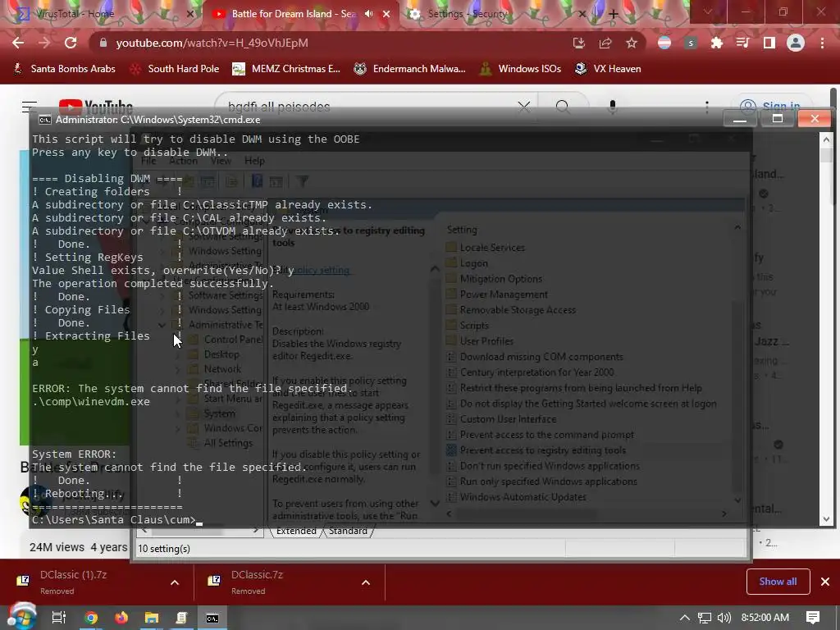Image resolution: width=840 pixels, height=630 pixels.
Task: Go back in Chrome history
Action: coord(18,43)
